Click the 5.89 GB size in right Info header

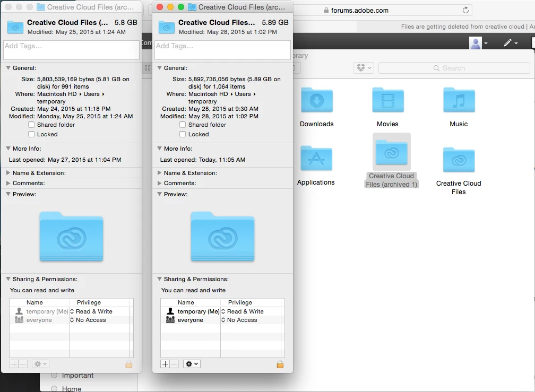click(x=275, y=22)
